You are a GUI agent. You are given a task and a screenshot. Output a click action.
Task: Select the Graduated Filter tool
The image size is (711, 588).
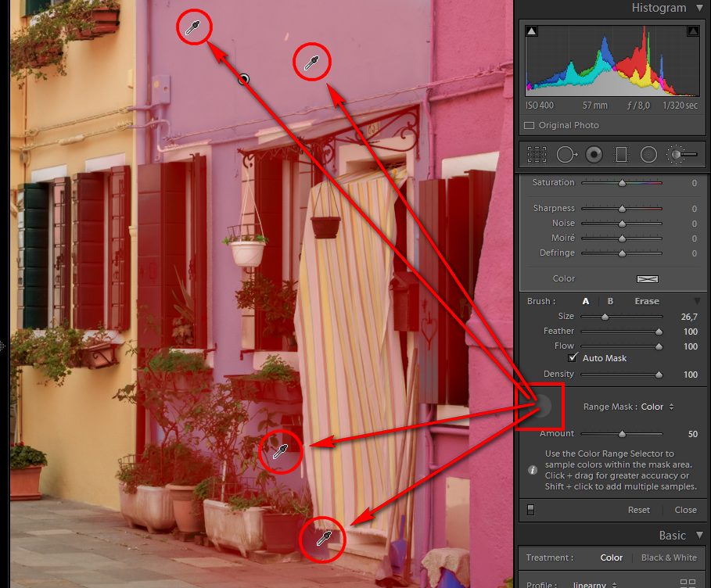pos(621,155)
